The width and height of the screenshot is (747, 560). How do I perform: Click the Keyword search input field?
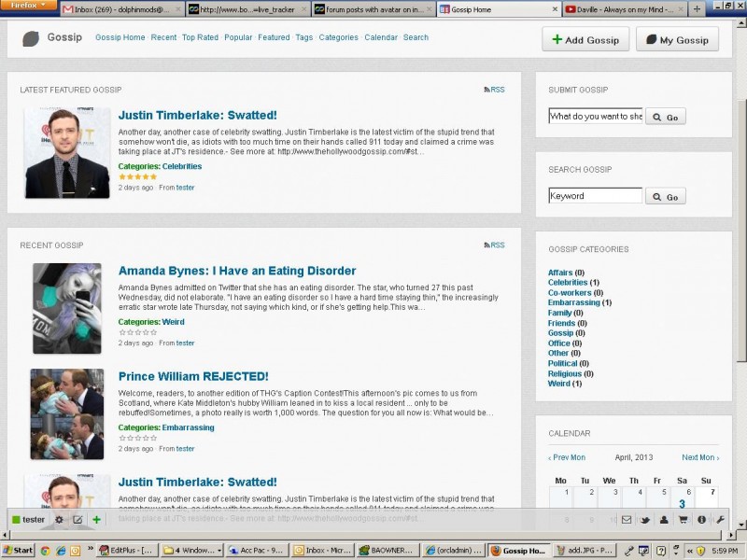click(x=596, y=196)
